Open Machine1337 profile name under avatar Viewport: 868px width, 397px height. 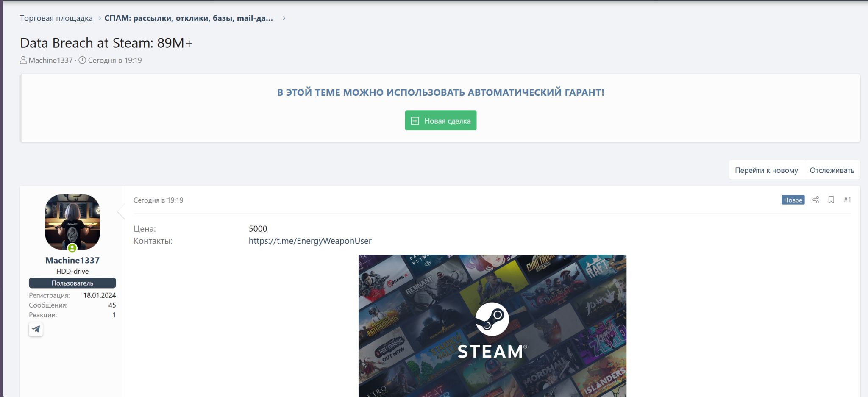[x=72, y=260]
